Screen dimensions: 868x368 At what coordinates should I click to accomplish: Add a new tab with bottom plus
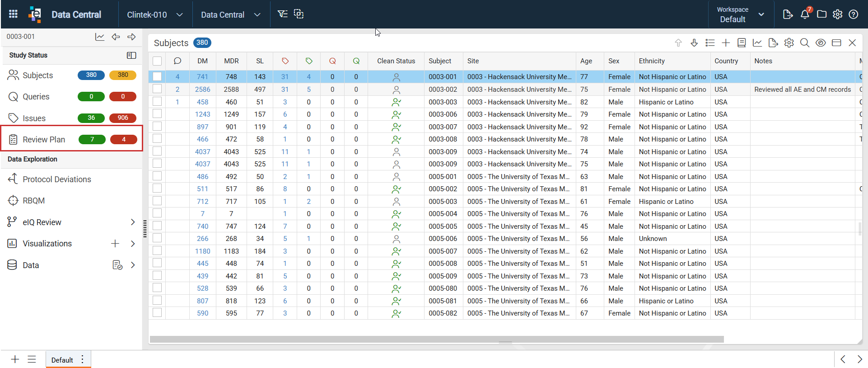tap(15, 359)
